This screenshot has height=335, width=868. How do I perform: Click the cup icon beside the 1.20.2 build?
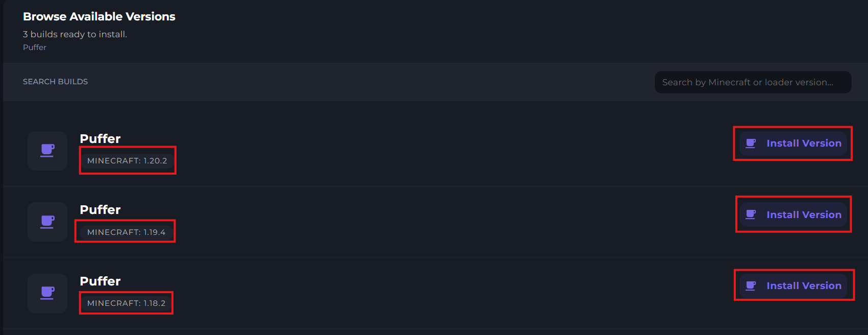click(47, 150)
